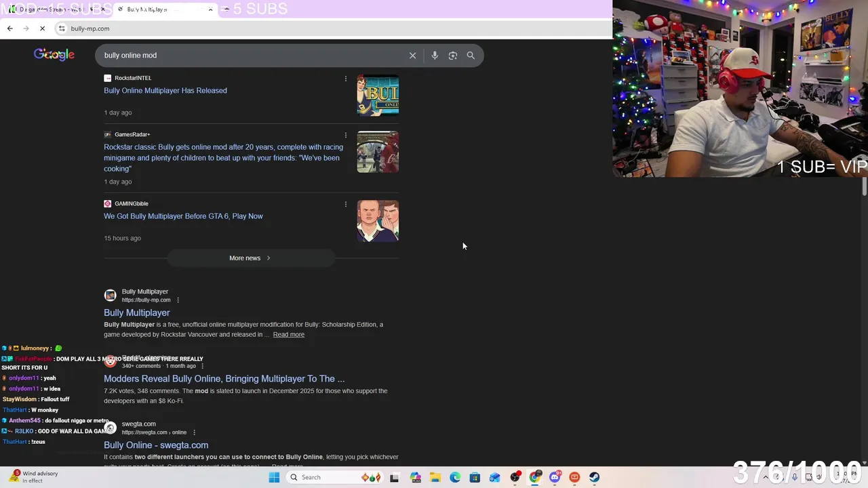
Task: Open the orange app icon beside Discord
Action: 574,477
